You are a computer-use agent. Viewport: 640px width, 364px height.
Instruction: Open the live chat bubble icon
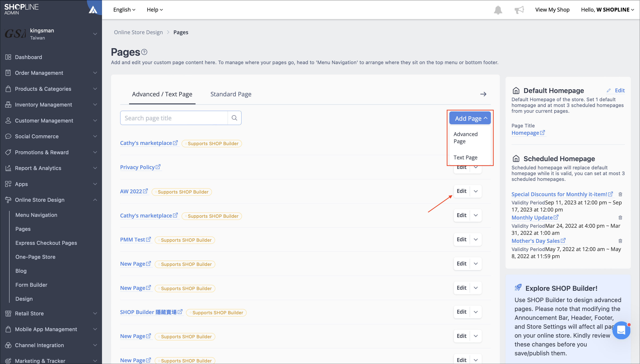621,330
